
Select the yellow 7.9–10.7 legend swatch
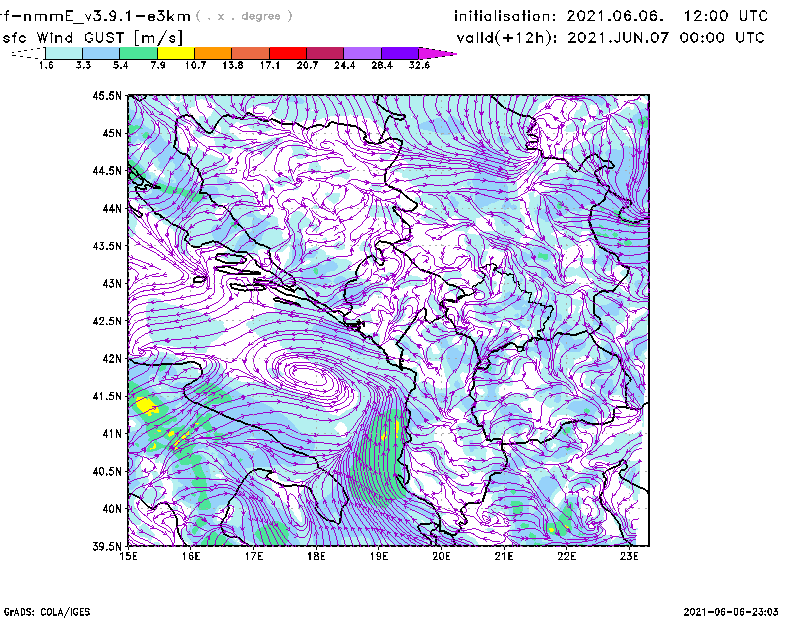[176, 53]
